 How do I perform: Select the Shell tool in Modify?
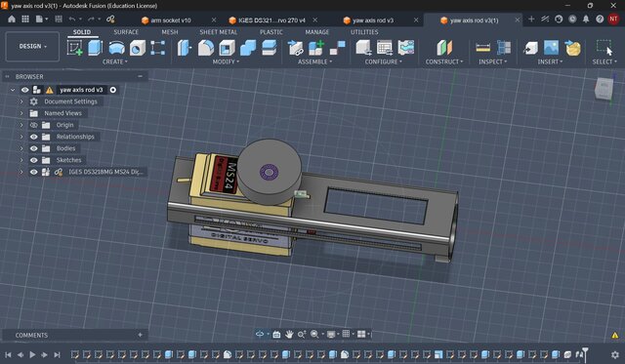coord(227,48)
